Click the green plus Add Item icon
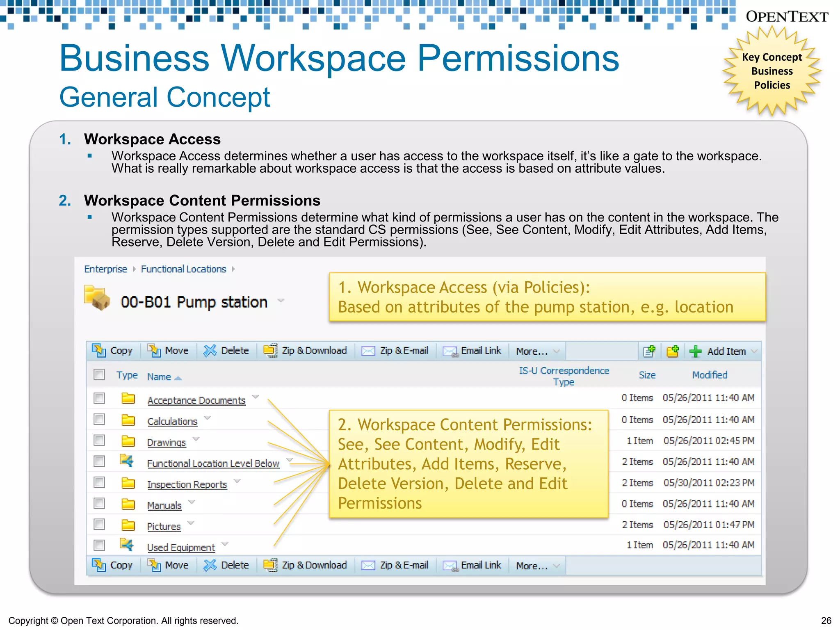 (x=696, y=351)
